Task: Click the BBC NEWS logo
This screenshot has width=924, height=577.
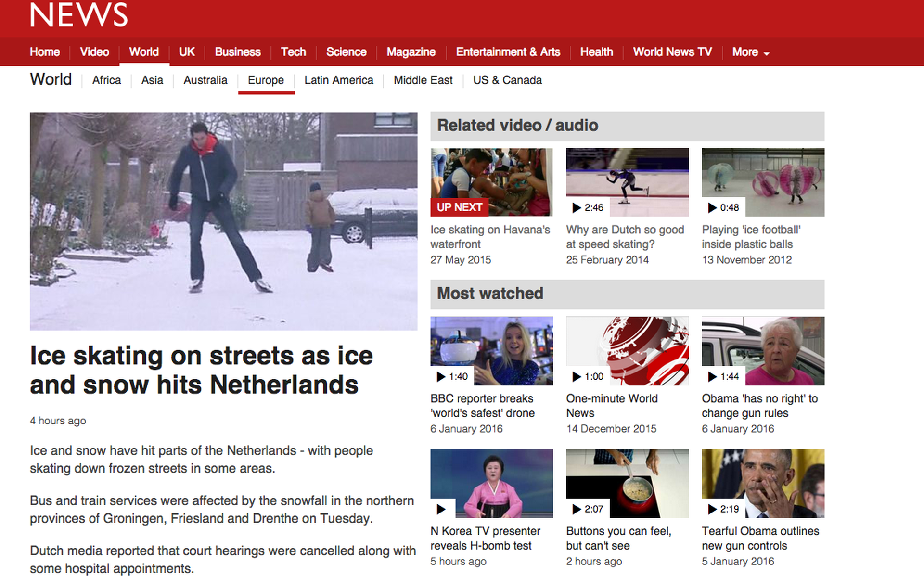Action: pyautogui.click(x=79, y=14)
